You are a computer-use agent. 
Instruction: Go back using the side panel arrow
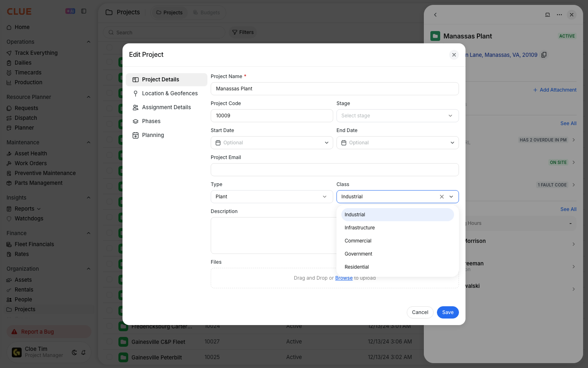(x=435, y=15)
